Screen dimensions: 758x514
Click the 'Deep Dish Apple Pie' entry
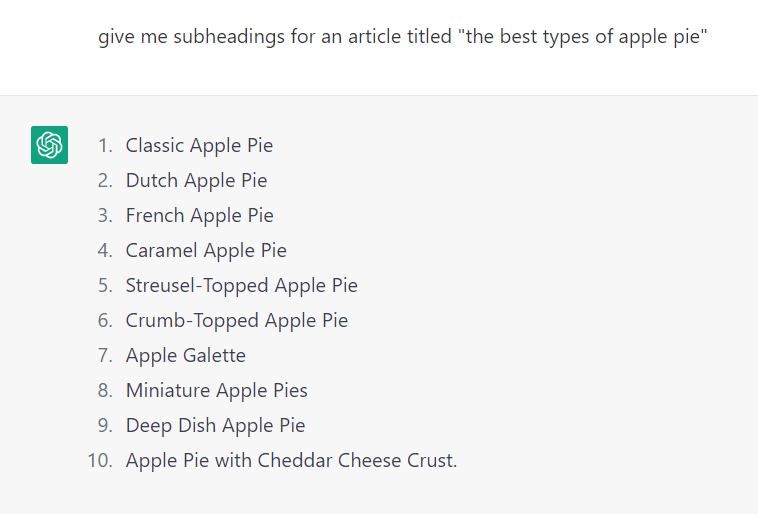216,426
